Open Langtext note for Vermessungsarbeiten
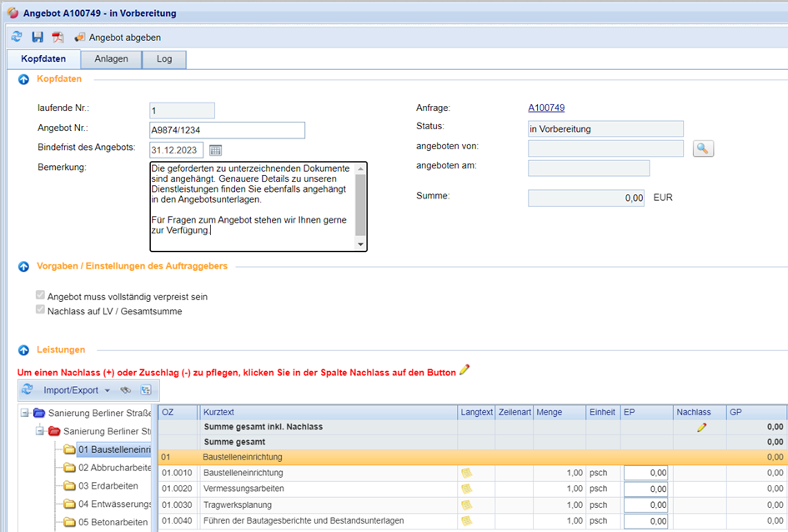788x532 pixels. point(466,489)
